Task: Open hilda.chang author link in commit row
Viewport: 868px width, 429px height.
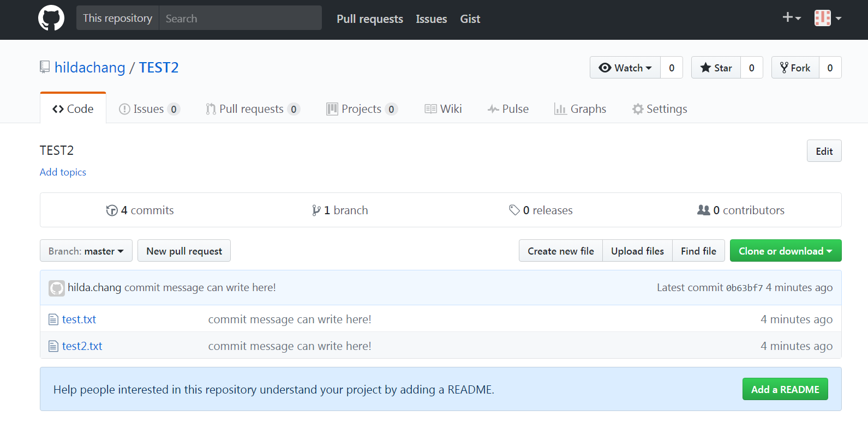Action: point(94,287)
